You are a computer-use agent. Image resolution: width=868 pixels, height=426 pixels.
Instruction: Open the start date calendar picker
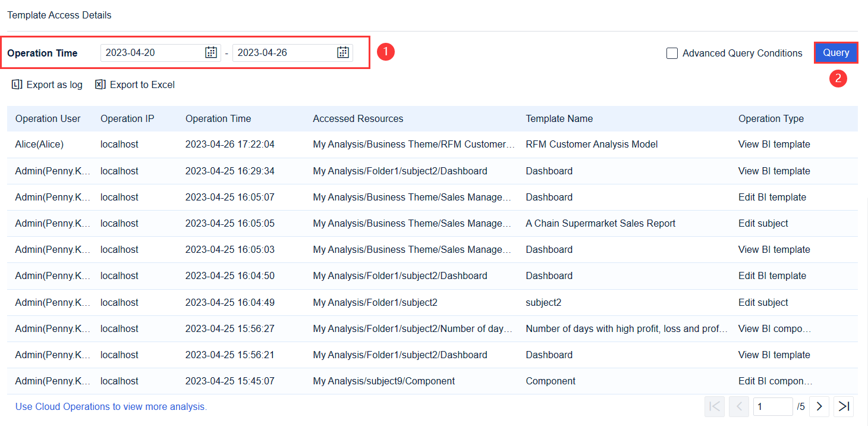tap(211, 52)
